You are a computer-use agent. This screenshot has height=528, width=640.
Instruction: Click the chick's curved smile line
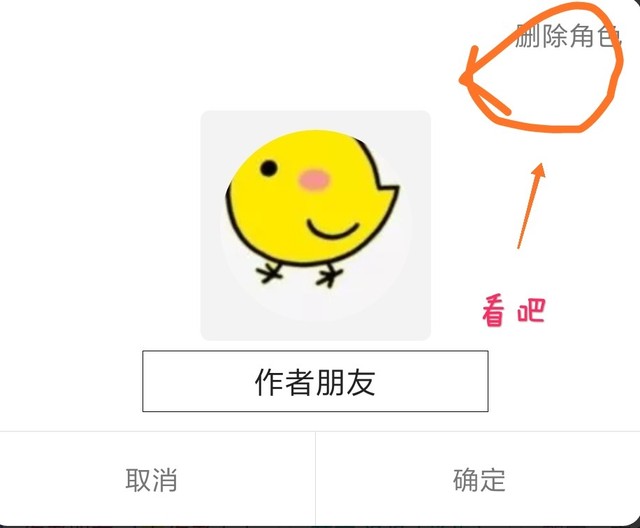click(332, 229)
